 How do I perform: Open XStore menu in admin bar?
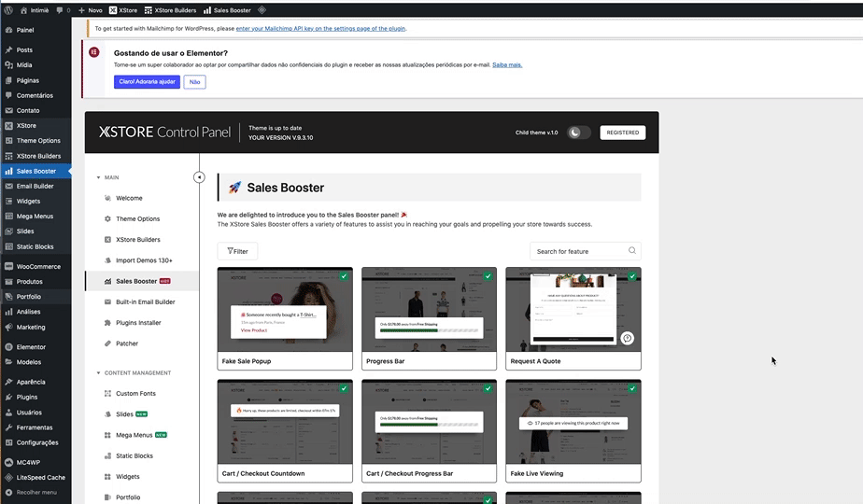pyautogui.click(x=123, y=10)
